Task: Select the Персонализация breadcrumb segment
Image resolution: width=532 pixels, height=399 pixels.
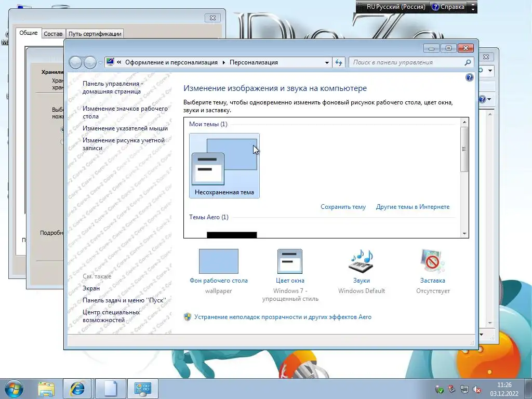Action: (x=254, y=62)
